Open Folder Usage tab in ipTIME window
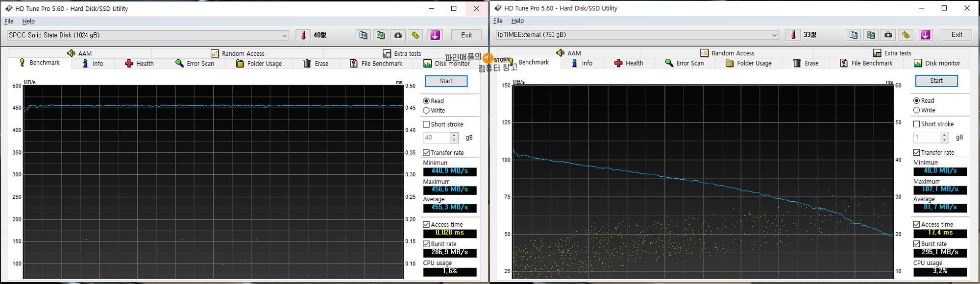 749,63
